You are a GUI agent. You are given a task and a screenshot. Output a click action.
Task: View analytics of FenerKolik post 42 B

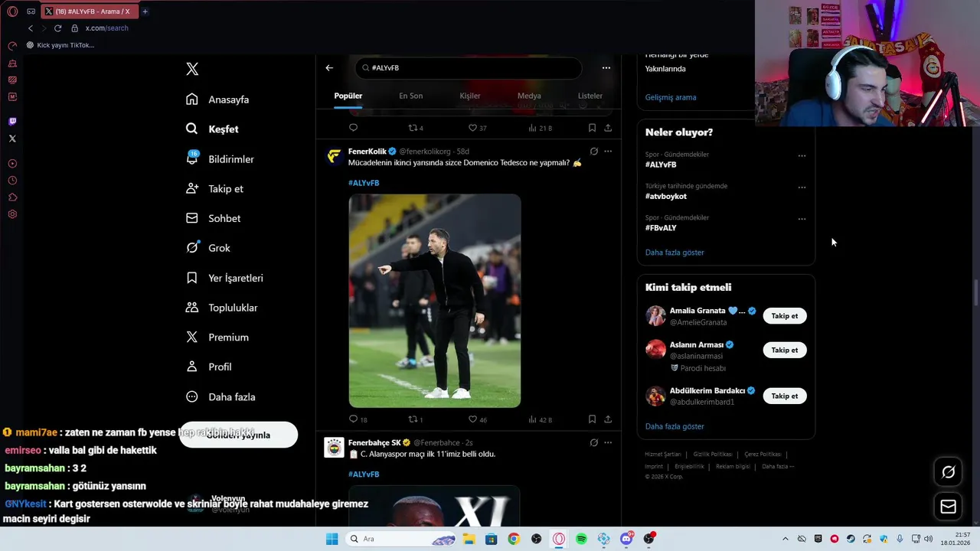(x=541, y=419)
